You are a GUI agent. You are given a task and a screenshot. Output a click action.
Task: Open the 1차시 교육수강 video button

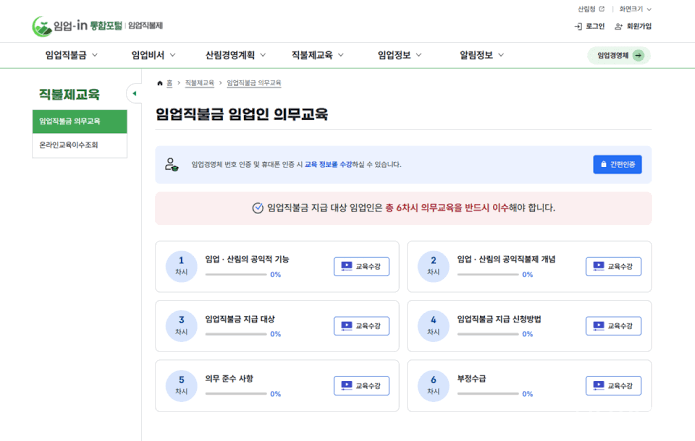point(362,266)
